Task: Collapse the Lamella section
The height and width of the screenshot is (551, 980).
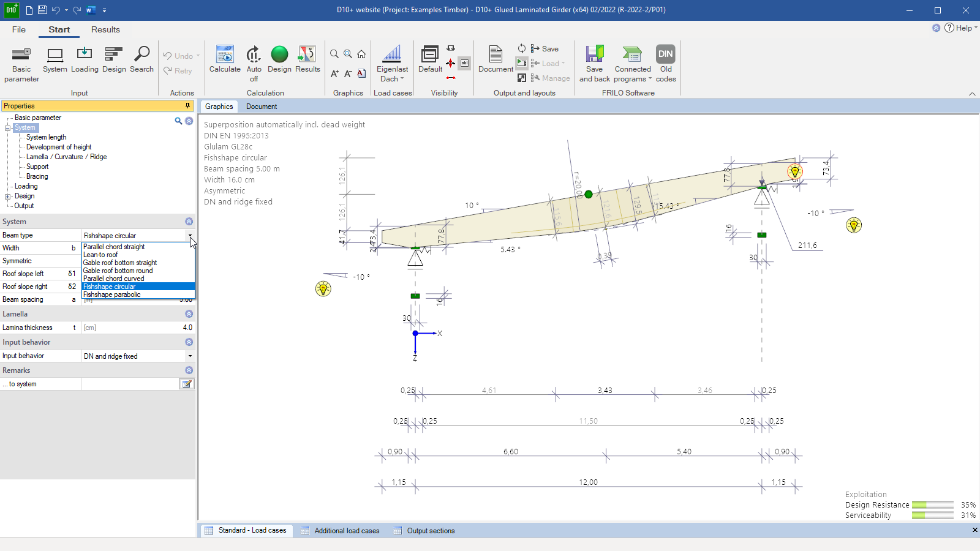Action: 189,314
